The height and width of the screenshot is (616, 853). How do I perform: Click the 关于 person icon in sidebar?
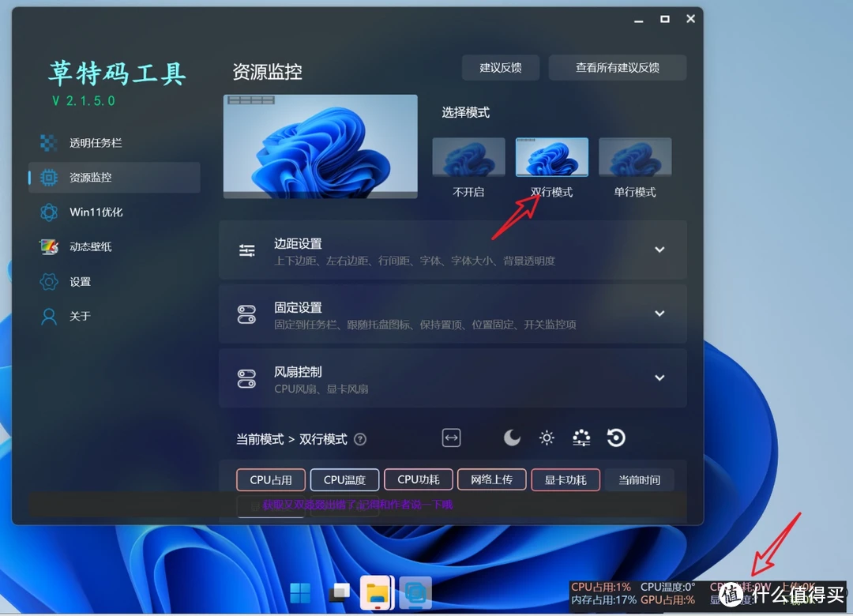point(51,316)
